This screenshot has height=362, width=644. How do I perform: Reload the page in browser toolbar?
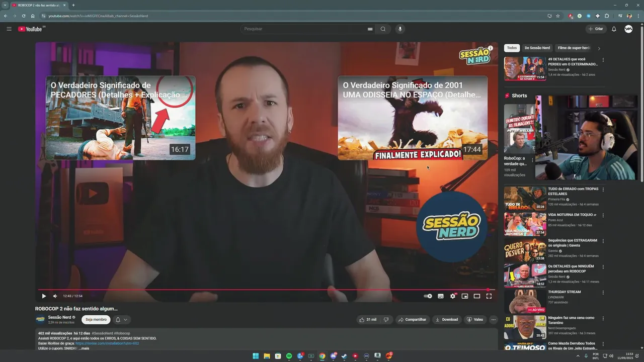click(23, 16)
